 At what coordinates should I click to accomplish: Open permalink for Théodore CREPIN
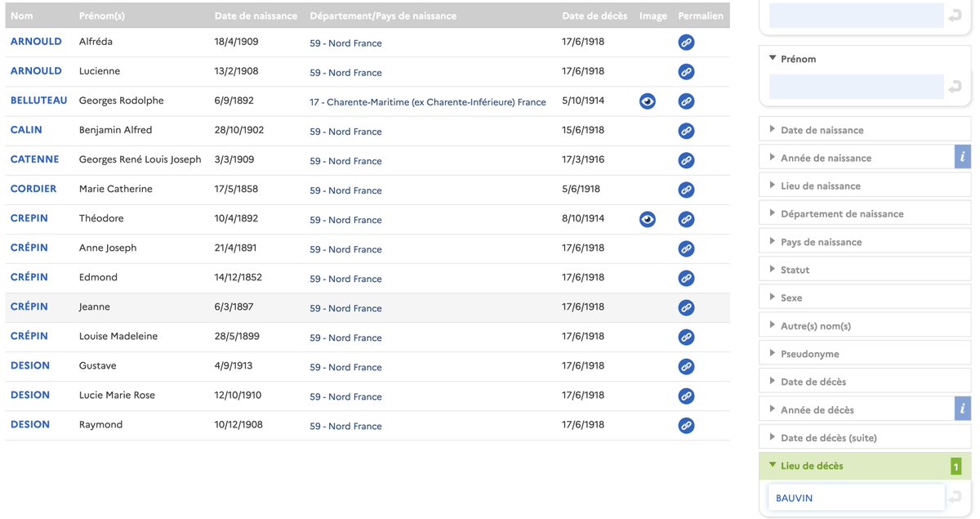[687, 219]
